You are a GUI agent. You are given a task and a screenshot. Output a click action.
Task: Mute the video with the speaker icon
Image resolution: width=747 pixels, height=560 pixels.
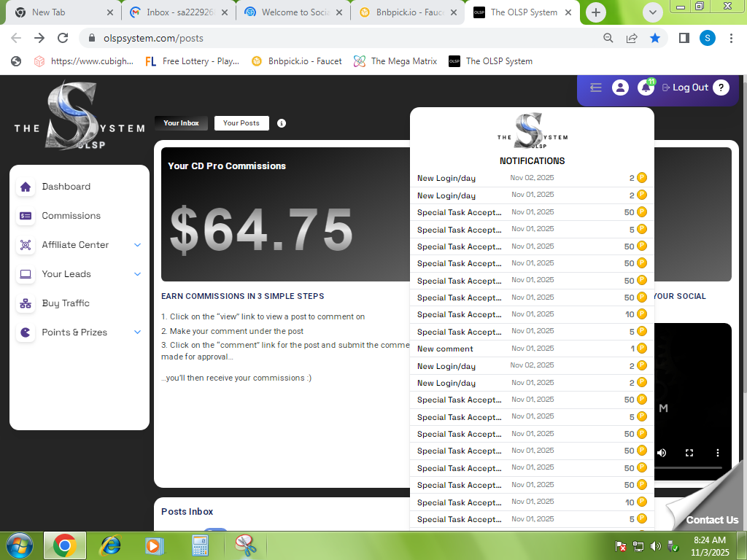click(x=662, y=453)
